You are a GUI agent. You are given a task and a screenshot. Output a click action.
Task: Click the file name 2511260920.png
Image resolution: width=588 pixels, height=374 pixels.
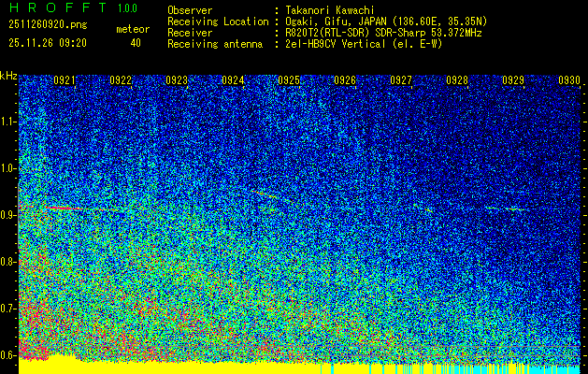[48, 25]
